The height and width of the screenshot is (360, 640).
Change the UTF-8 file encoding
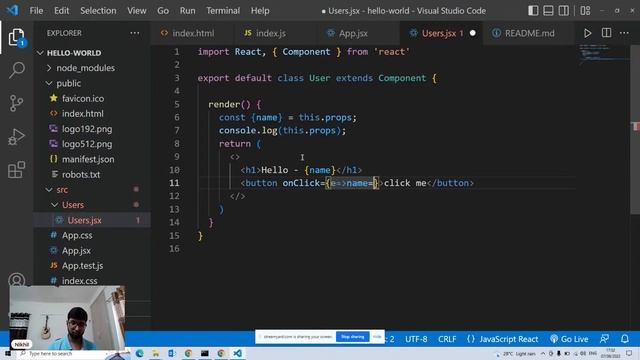416,339
